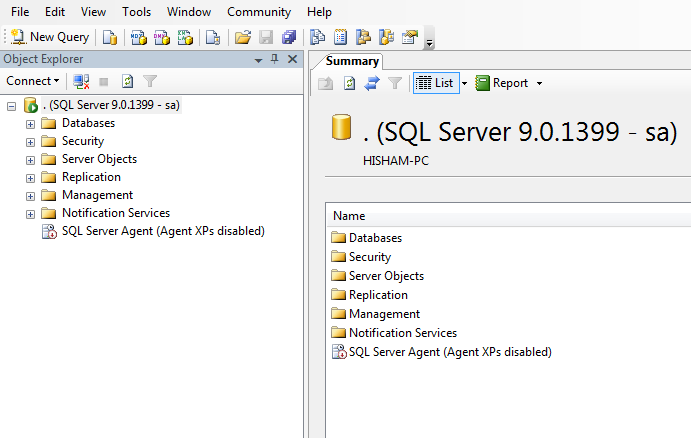Image resolution: width=691 pixels, height=438 pixels.
Task: Click the Save floppy disk icon
Action: pos(266,37)
